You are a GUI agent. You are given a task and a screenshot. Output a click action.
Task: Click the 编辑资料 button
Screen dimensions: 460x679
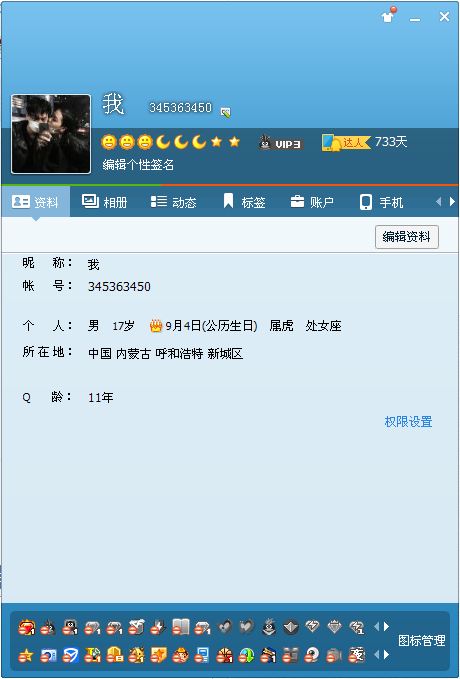click(407, 237)
